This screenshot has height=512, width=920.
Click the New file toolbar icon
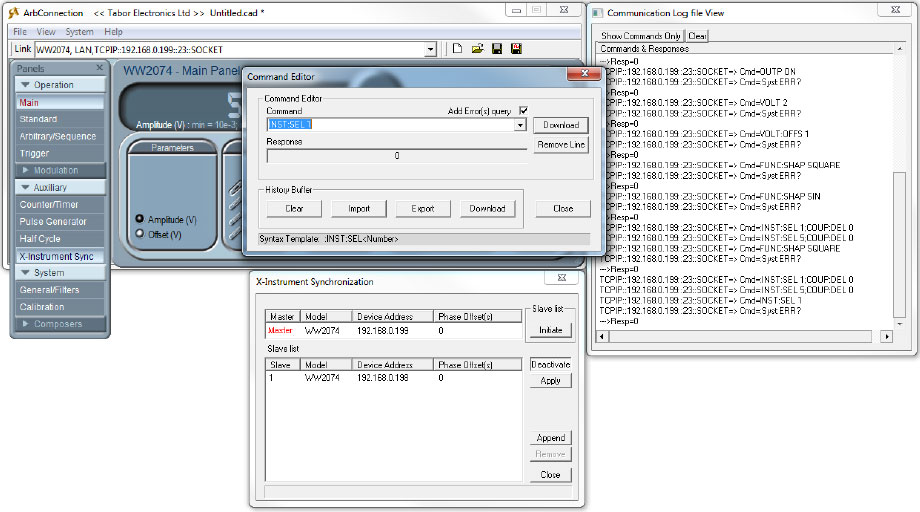coord(457,48)
